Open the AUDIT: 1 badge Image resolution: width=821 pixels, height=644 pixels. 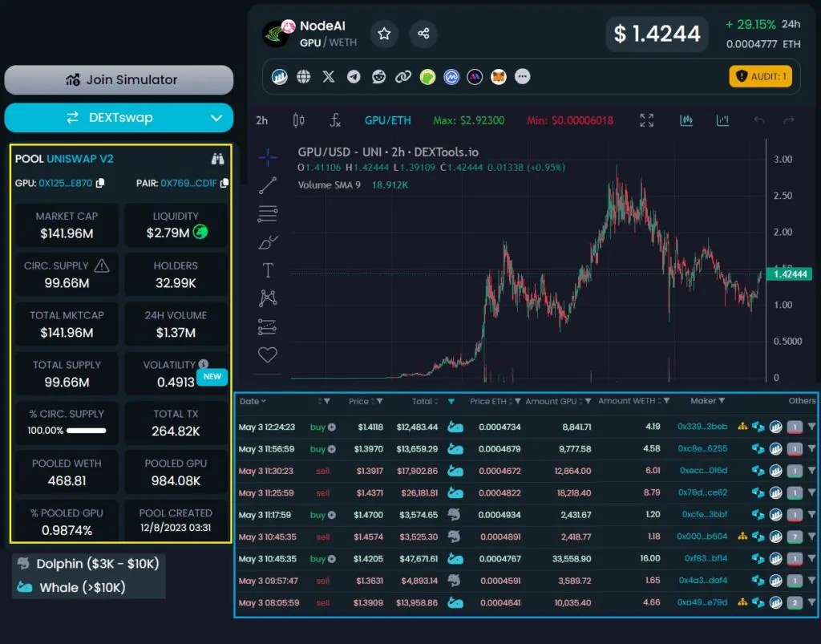(x=760, y=76)
